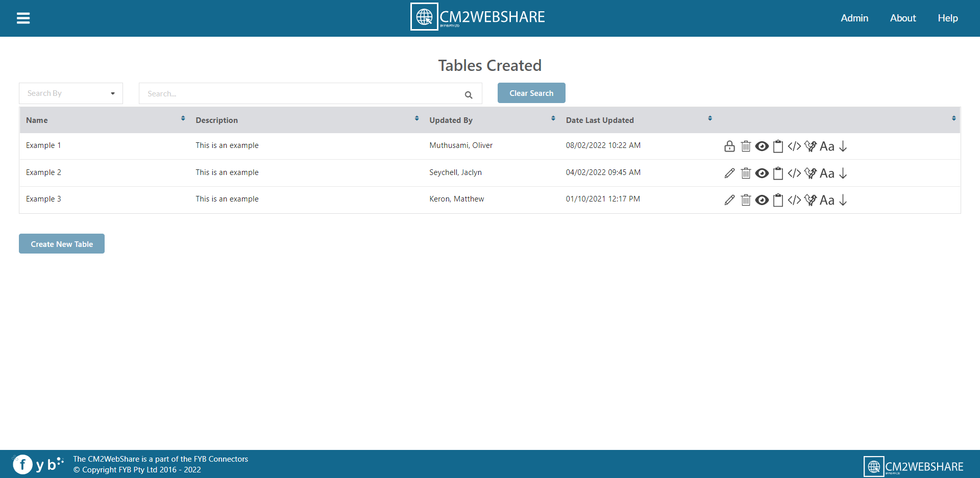The width and height of the screenshot is (980, 478).
Task: Open the code embed icon for Example 3
Action: pos(794,200)
